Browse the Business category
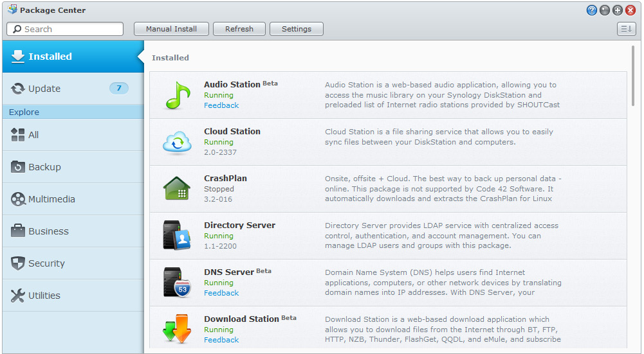The width and height of the screenshot is (644, 354). tap(73, 231)
